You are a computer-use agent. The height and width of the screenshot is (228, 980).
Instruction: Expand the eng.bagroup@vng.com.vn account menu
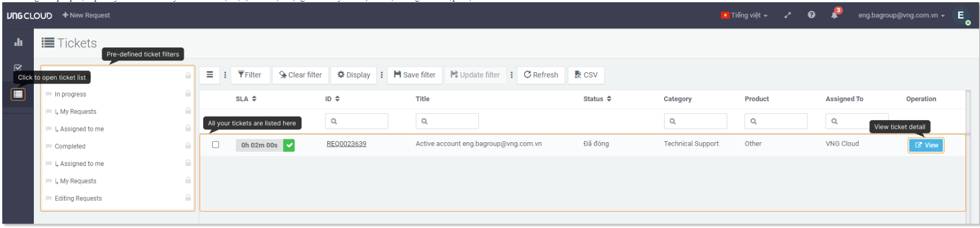click(x=901, y=15)
